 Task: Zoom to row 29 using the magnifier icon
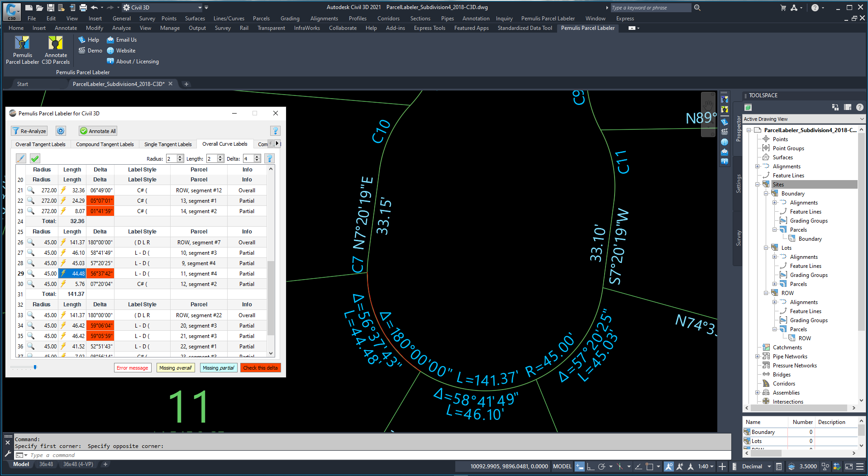coord(31,273)
